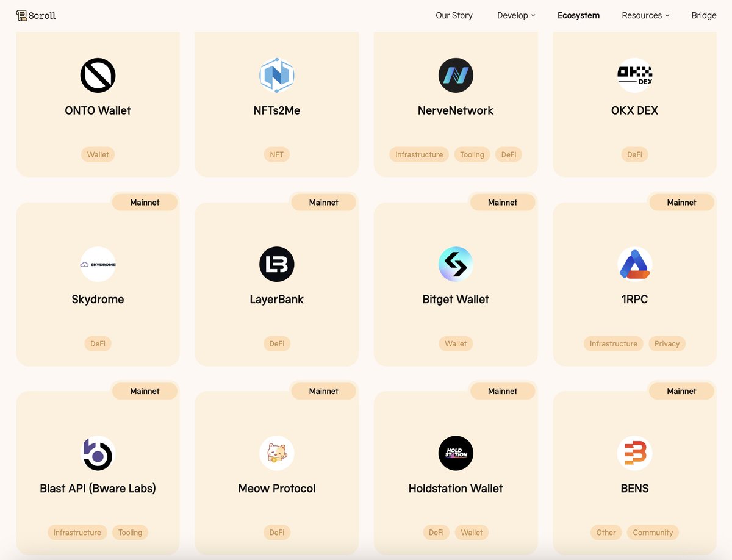Expand the Develop dropdown menu
The image size is (732, 560).
[x=516, y=15]
